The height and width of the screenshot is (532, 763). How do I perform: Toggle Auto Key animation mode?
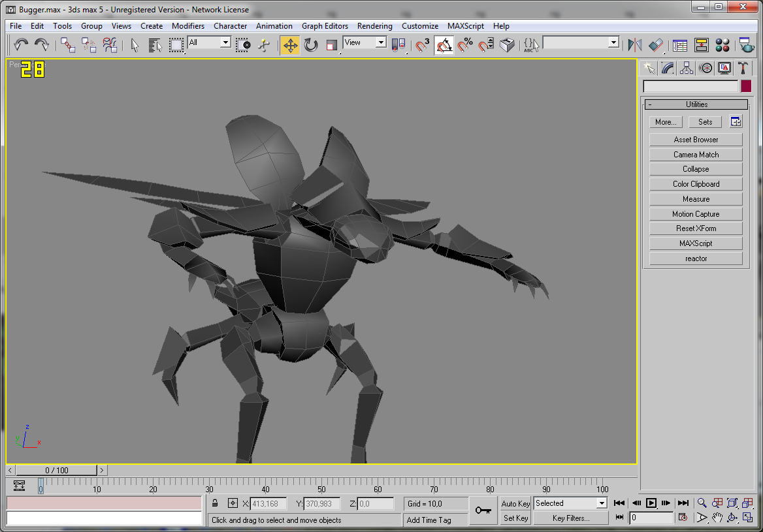click(515, 504)
